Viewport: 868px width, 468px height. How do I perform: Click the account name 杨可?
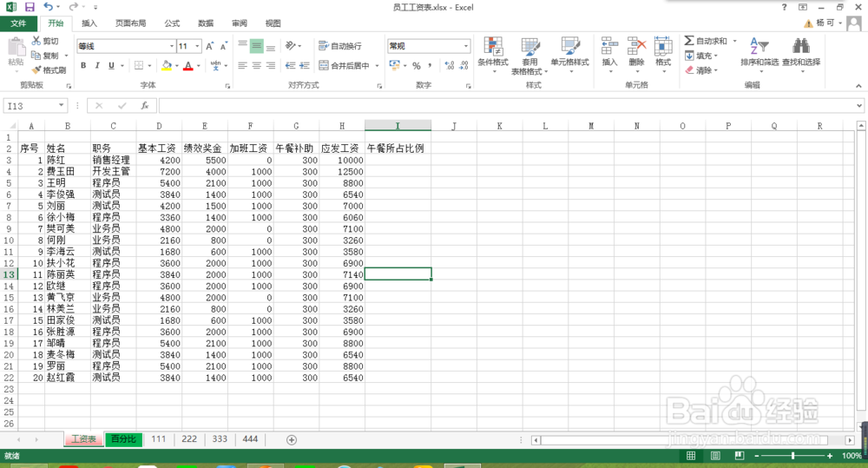click(825, 23)
